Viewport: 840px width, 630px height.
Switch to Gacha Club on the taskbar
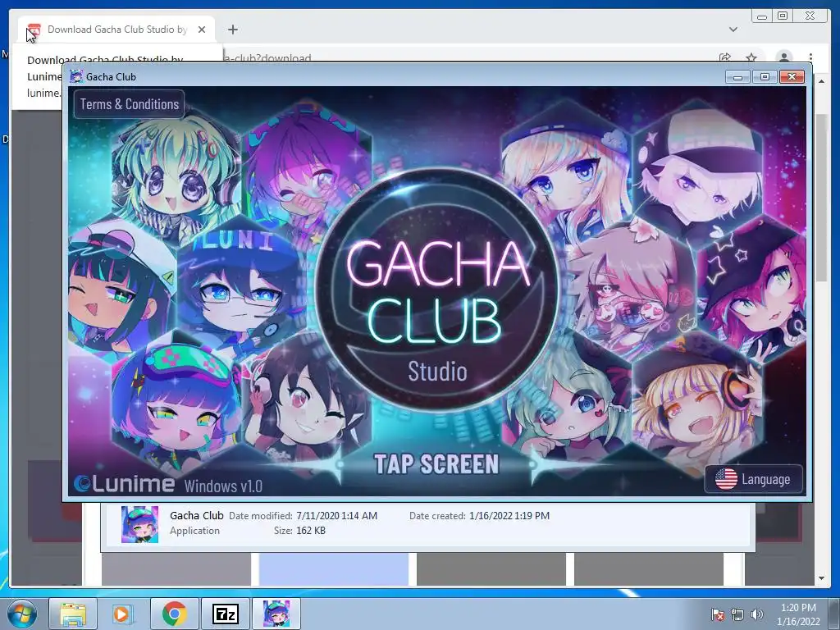coord(276,614)
